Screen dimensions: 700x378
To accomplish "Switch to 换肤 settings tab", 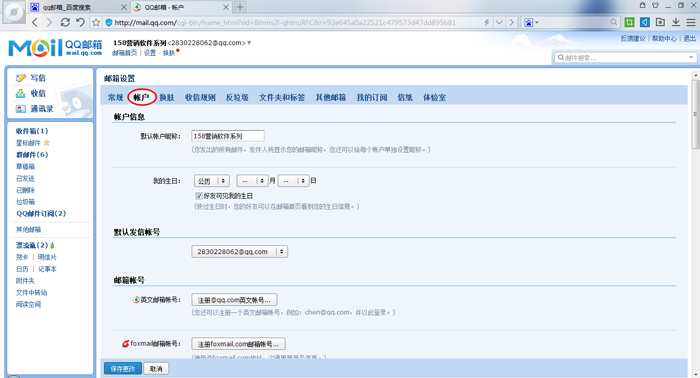I will click(x=167, y=97).
